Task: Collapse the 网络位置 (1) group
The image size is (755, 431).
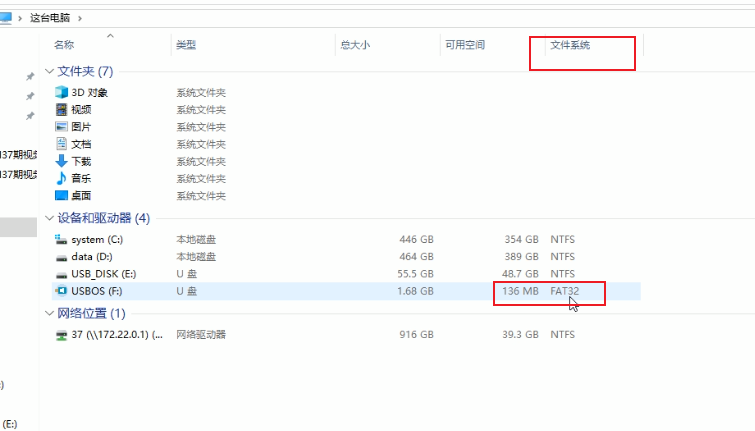Action: 49,314
